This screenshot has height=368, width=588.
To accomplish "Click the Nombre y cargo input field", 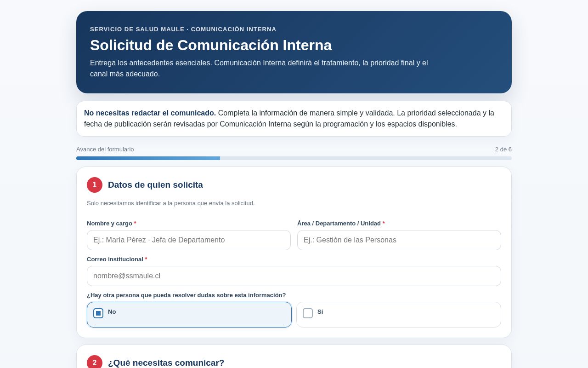I will [189, 240].
